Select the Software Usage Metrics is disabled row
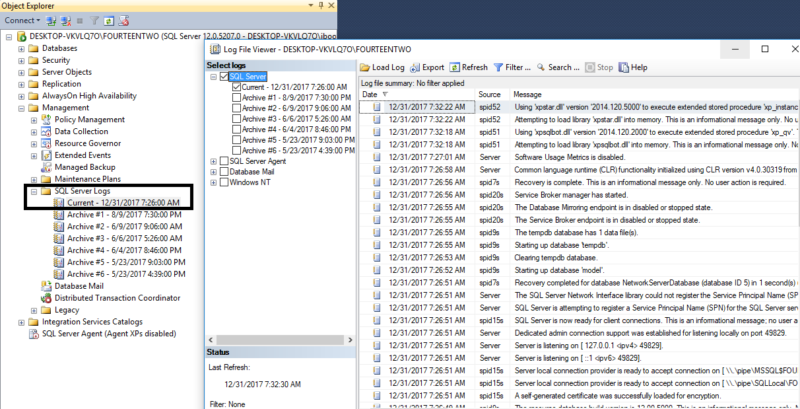This screenshot has width=800, height=409. click(x=579, y=157)
